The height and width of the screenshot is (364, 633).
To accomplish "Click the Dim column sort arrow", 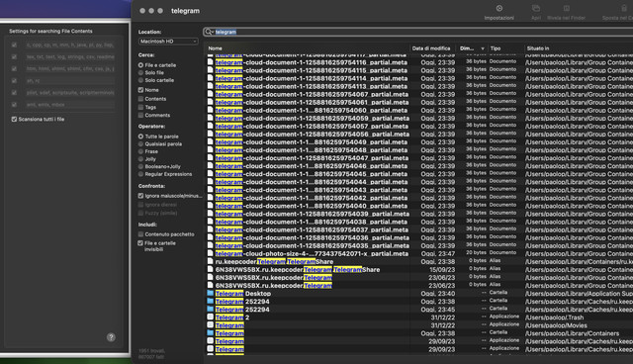I will (x=483, y=48).
